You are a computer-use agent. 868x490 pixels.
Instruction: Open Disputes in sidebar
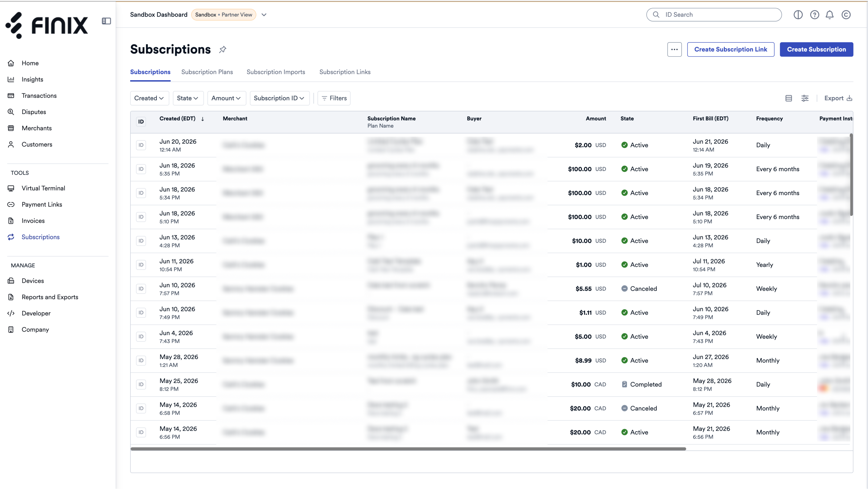(34, 112)
